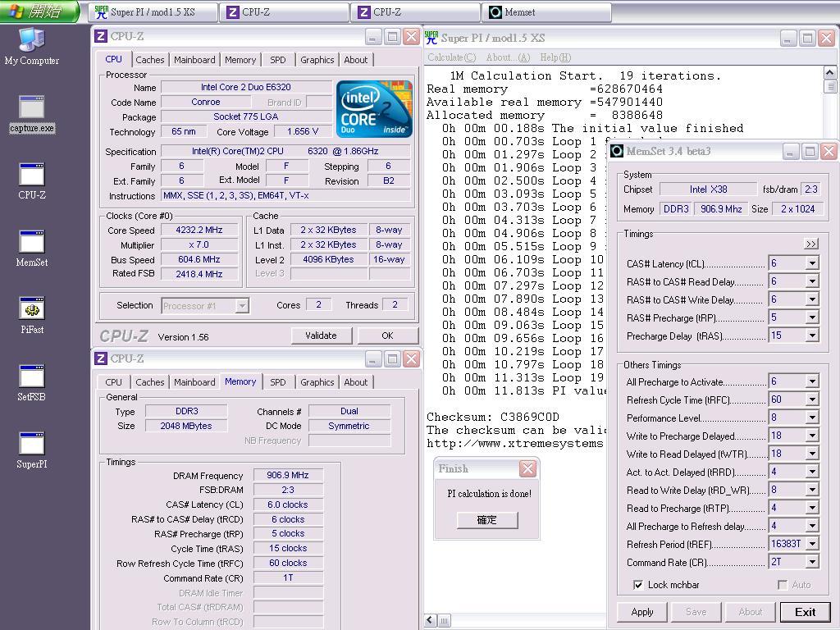Close the Finish dialog
Image resolution: width=840 pixels, height=630 pixels.
[x=527, y=469]
